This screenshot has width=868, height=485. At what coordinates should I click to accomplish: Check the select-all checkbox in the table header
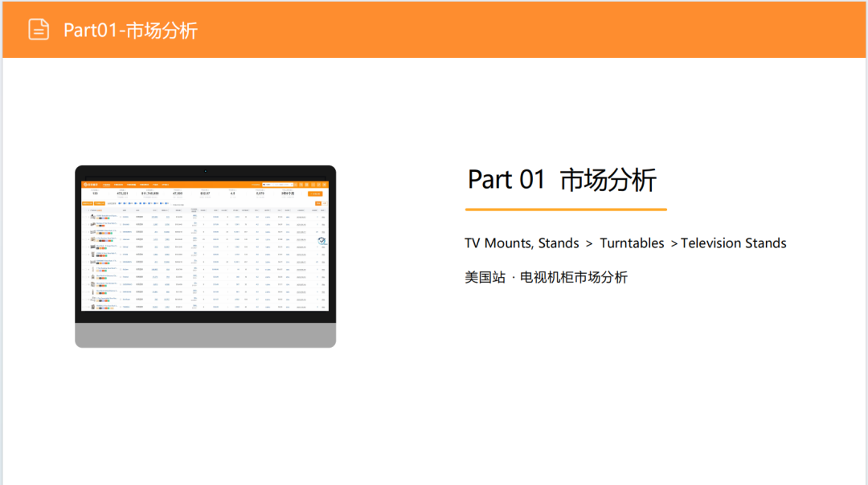(x=86, y=210)
